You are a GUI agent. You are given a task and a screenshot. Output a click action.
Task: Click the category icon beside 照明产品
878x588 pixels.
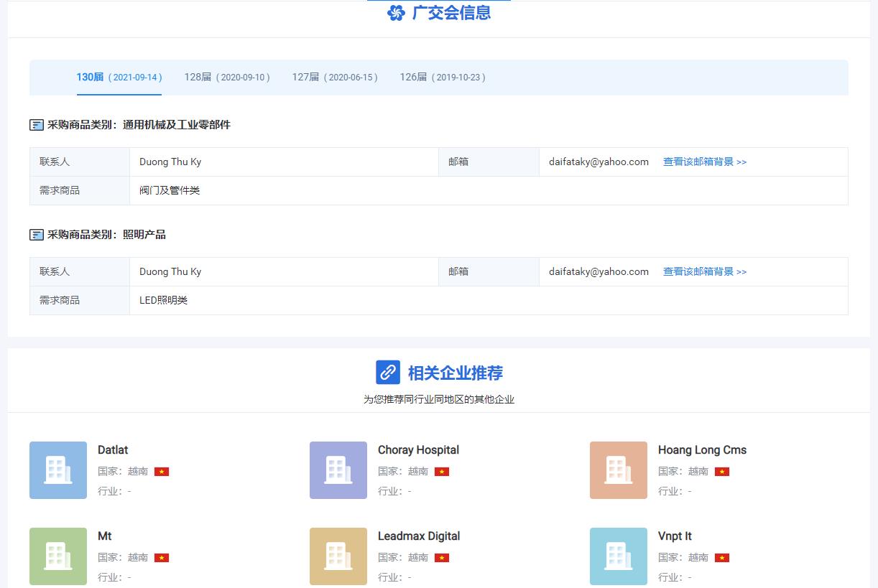click(x=37, y=235)
